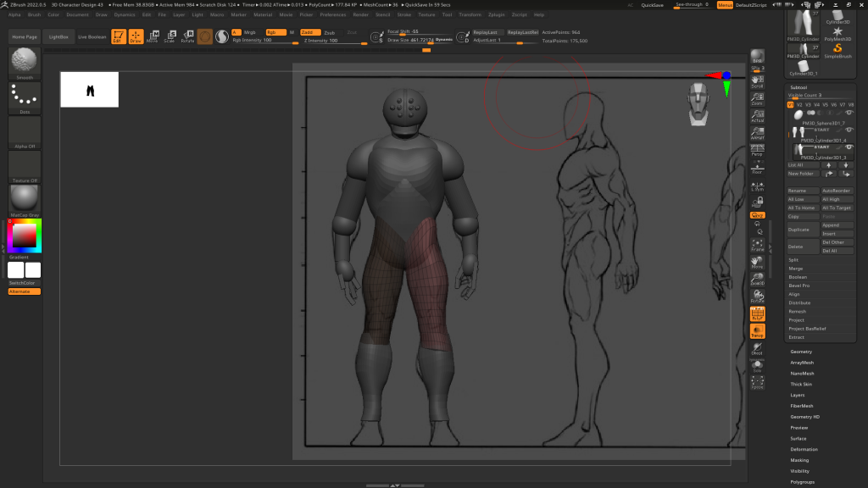Viewport: 868px width, 488px height.
Task: Click the Frame view icon
Action: (x=757, y=245)
